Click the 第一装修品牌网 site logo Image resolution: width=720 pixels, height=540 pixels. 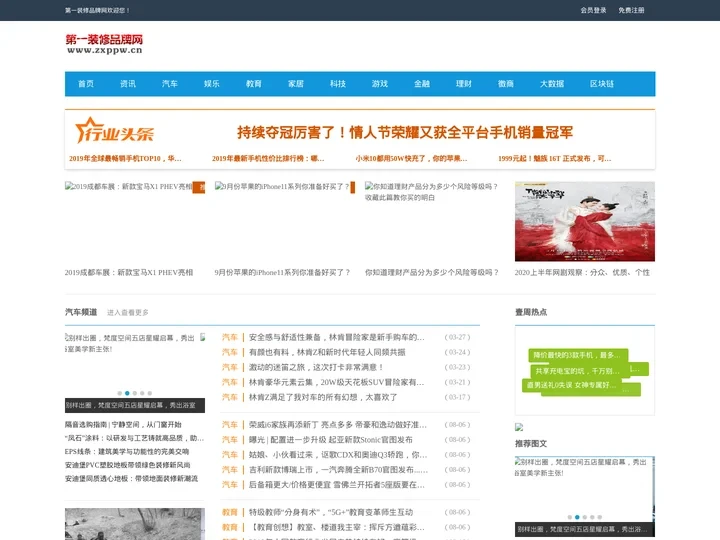104,44
